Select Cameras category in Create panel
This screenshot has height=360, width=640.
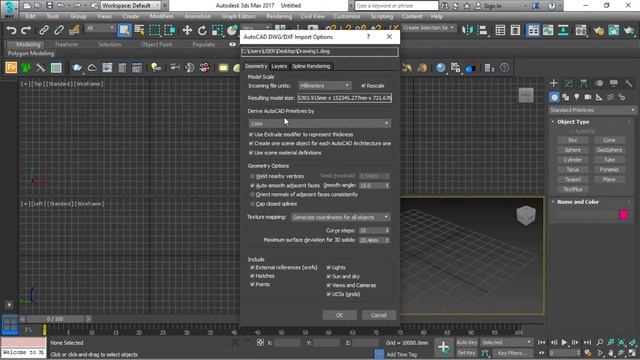click(x=588, y=97)
